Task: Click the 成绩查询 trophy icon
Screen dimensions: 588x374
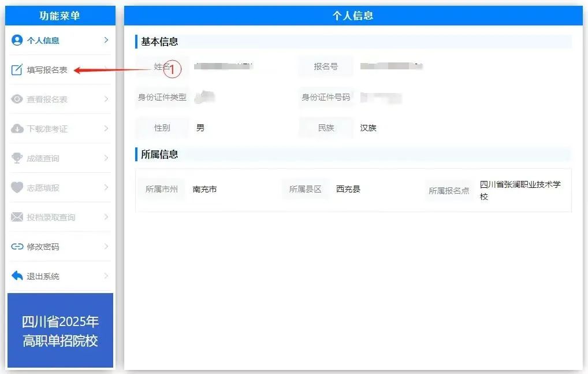Action: (17, 158)
